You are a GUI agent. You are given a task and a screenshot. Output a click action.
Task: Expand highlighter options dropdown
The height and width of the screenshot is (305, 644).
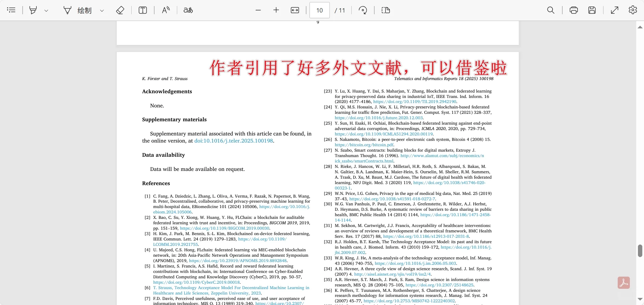coord(46,10)
